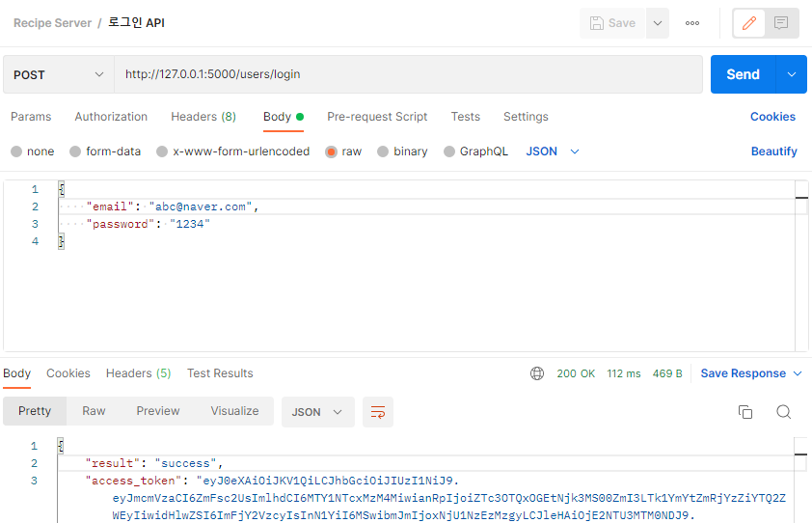Click the "1234" password value
The image size is (812, 523).
[x=190, y=224]
